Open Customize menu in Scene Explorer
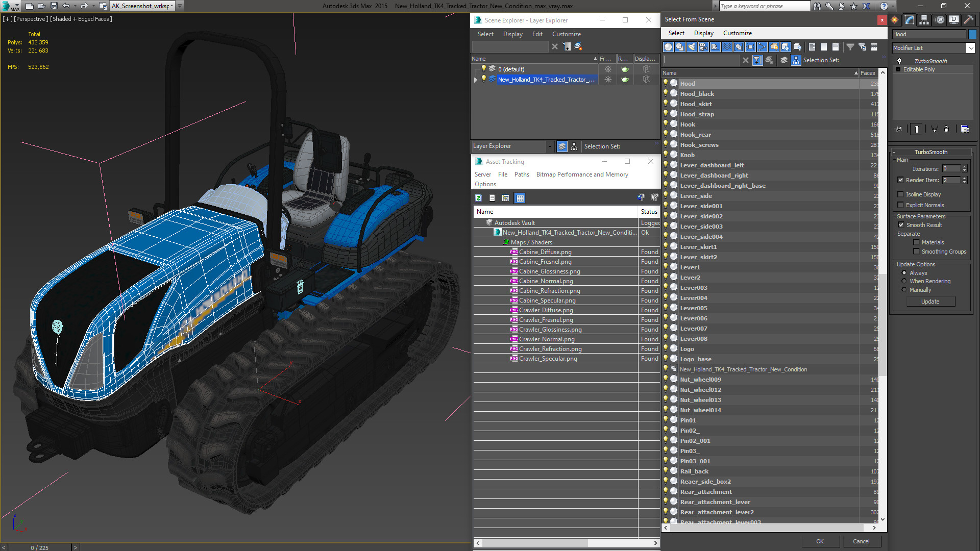The width and height of the screenshot is (980, 551). [x=567, y=34]
